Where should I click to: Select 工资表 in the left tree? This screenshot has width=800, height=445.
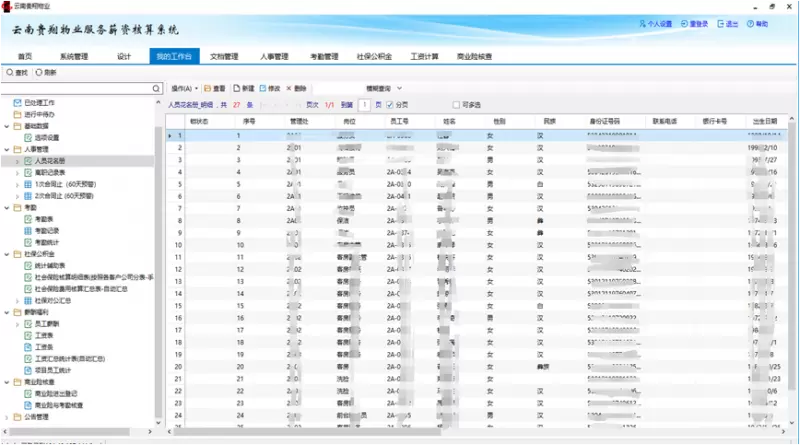43,335
